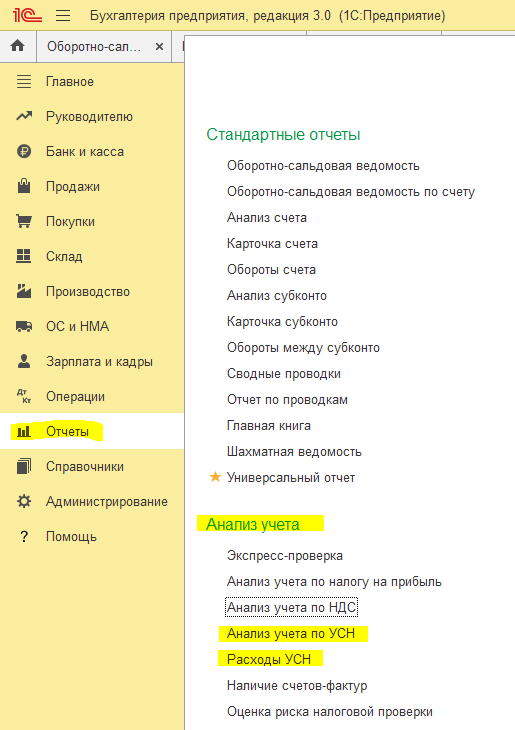Open Наличие счетов-фактур report
Viewport: 515px width, 730px height.
pyautogui.click(x=297, y=685)
